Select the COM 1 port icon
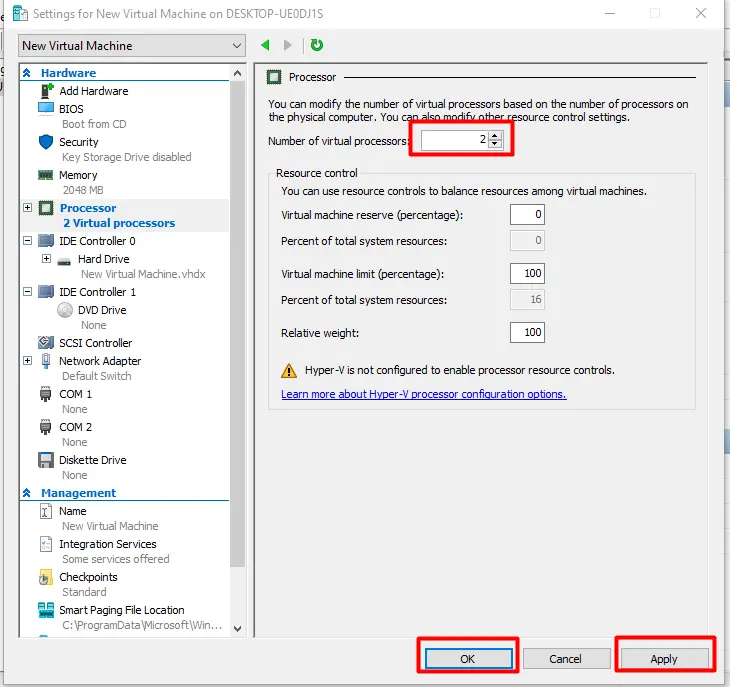This screenshot has width=730, height=687. click(46, 394)
